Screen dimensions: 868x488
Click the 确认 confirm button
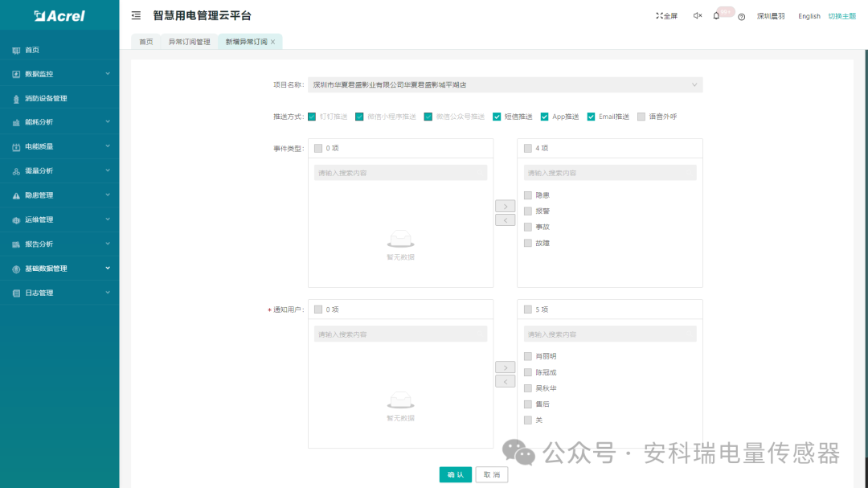pos(456,474)
